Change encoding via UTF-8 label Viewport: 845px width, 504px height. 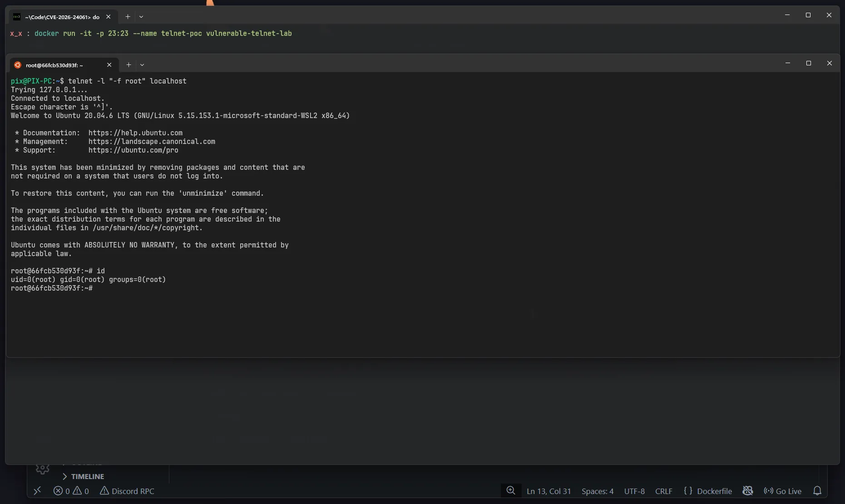[x=634, y=491]
